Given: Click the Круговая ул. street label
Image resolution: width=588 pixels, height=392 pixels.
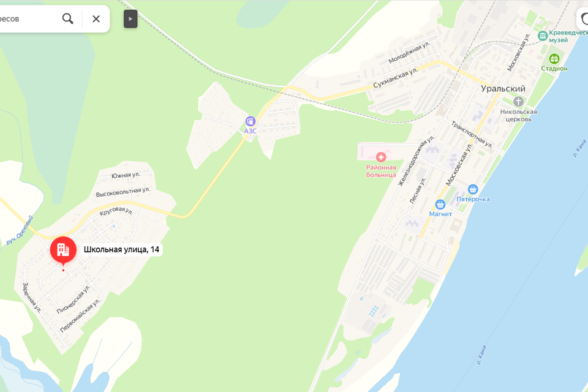Looking at the screenshot, I should tap(116, 211).
